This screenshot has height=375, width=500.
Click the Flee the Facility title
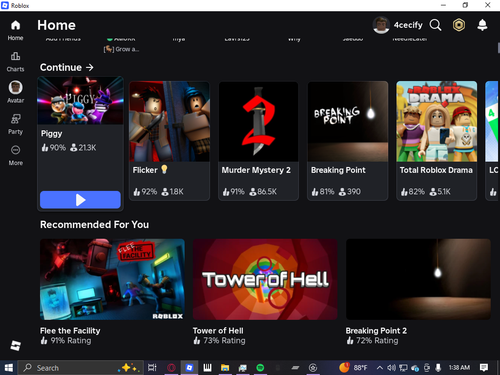pyautogui.click(x=70, y=331)
